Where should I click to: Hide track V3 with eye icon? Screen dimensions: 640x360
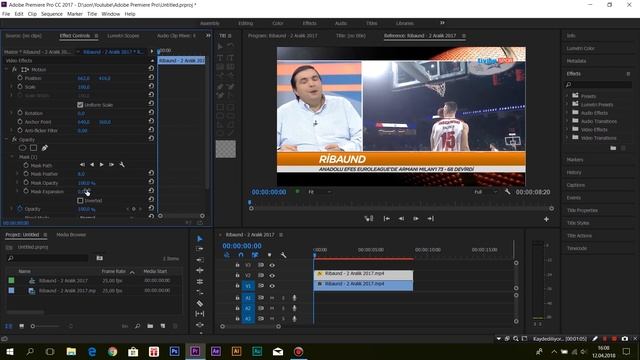[272, 265]
